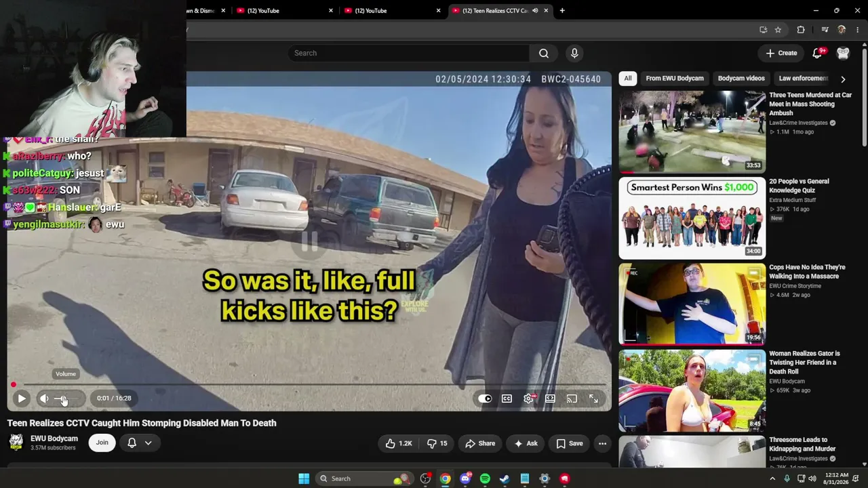Viewport: 868px width, 488px height.
Task: Select the Bodycam videos chip
Action: [x=741, y=78]
